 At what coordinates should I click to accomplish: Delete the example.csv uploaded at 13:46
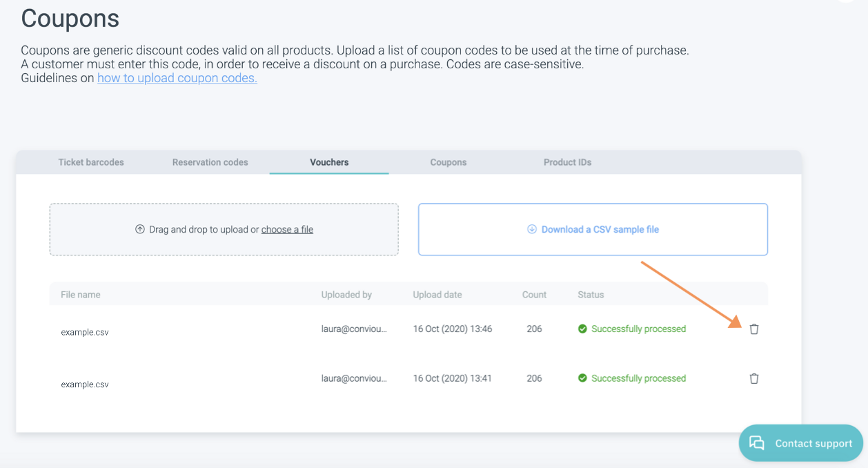pyautogui.click(x=754, y=329)
